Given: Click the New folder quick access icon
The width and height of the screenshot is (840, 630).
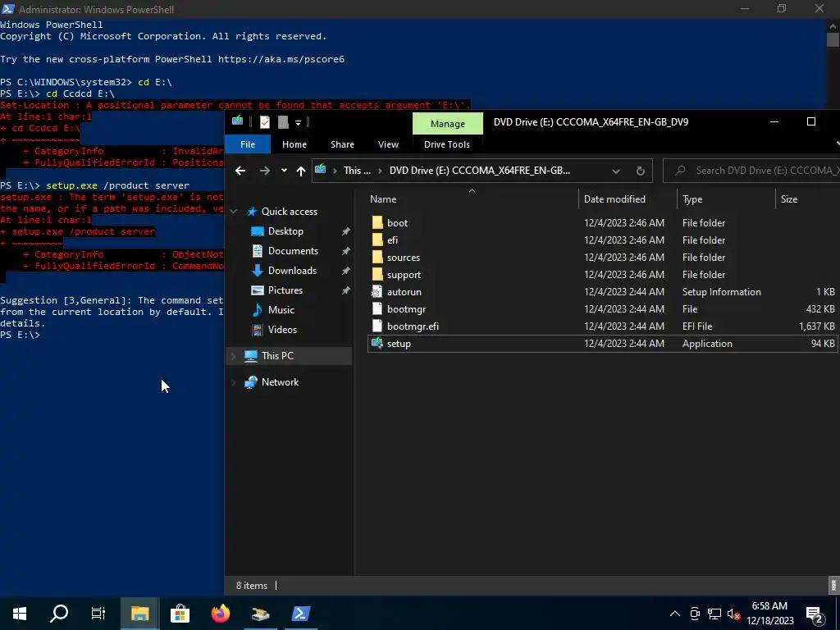Looking at the screenshot, I should click(x=283, y=122).
